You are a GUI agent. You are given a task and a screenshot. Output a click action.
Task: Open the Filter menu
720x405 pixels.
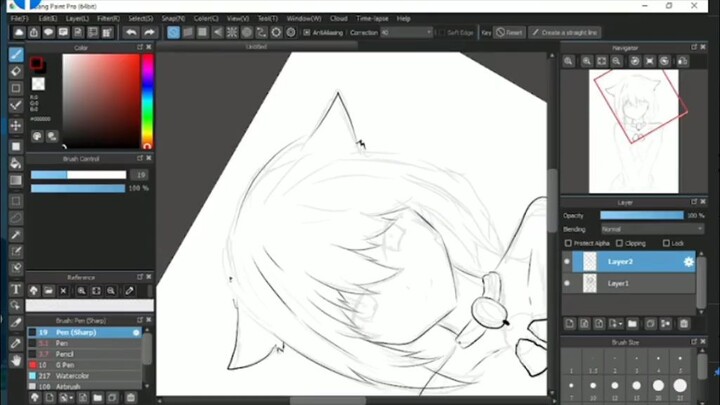point(108,18)
